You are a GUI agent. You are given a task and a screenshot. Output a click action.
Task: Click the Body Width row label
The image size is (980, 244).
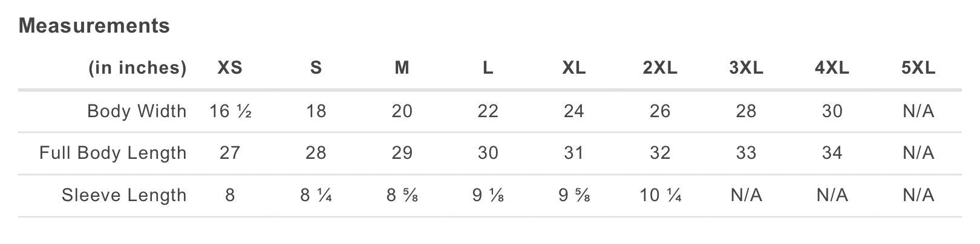(137, 111)
